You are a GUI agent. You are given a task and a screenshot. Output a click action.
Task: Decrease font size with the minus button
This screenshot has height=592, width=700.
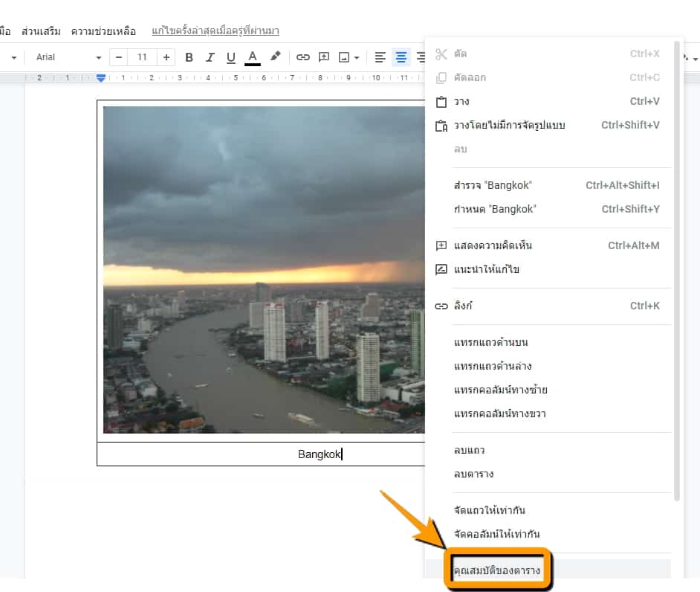(x=119, y=57)
